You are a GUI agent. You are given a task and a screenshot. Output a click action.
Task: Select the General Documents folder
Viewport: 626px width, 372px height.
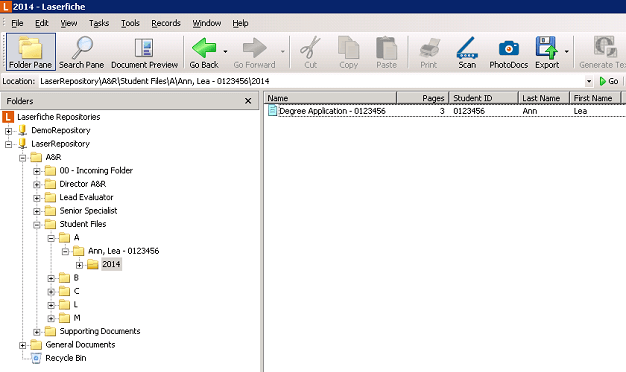(x=80, y=345)
